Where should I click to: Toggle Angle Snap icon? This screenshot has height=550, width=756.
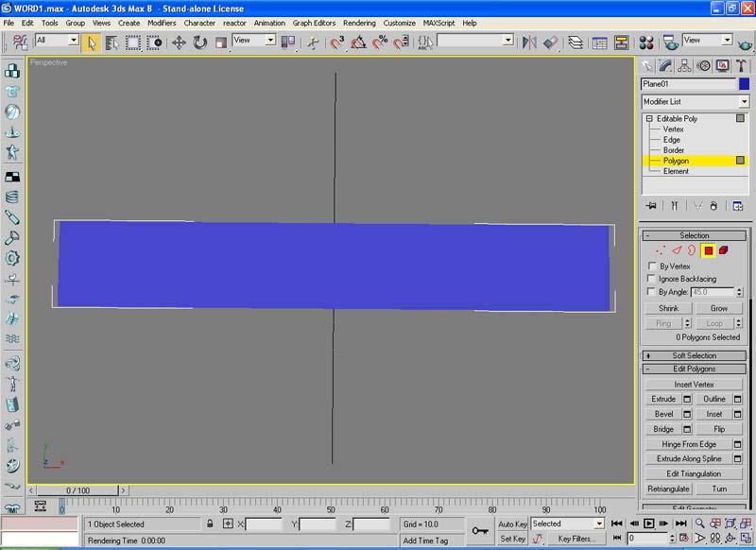point(358,43)
